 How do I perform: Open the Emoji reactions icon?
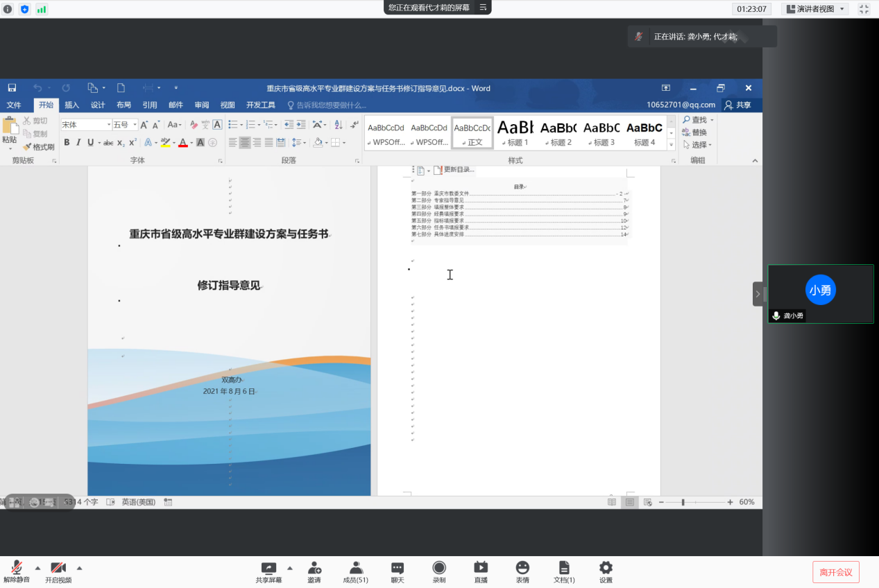[x=522, y=568]
